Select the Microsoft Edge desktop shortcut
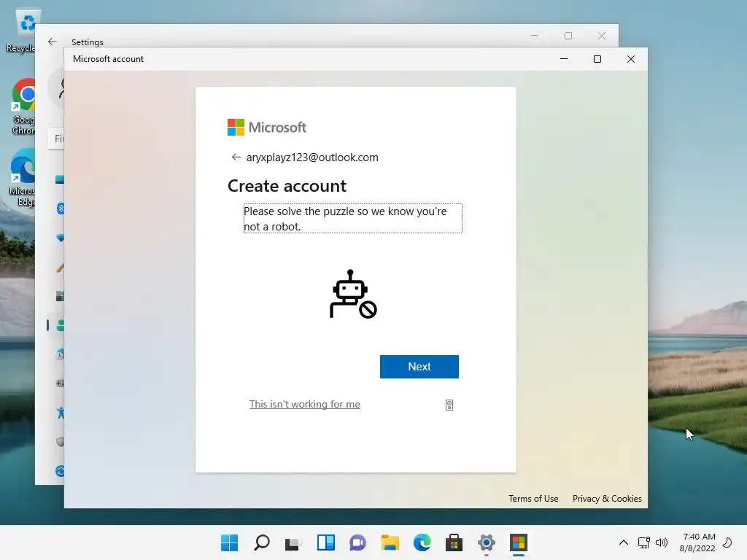Screen dimensions: 747x560 [x=23, y=179]
